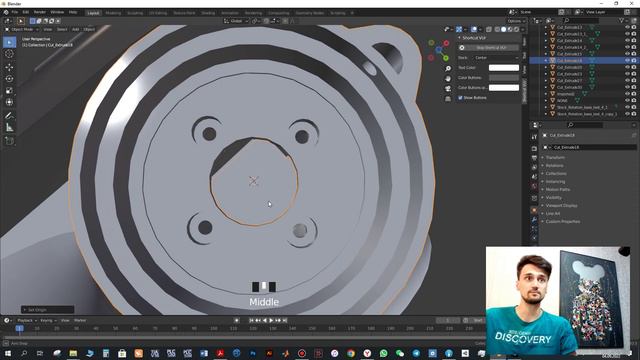Choose the Measure ruler tool

[9, 128]
